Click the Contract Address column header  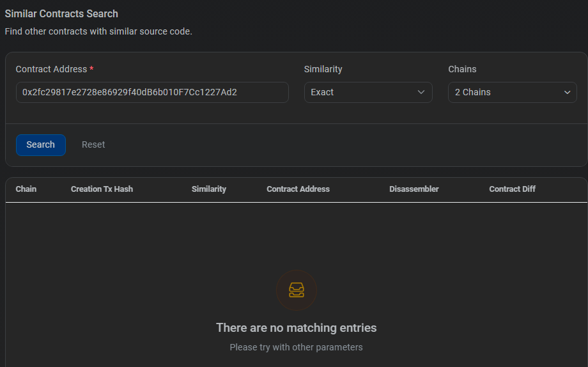tap(298, 189)
